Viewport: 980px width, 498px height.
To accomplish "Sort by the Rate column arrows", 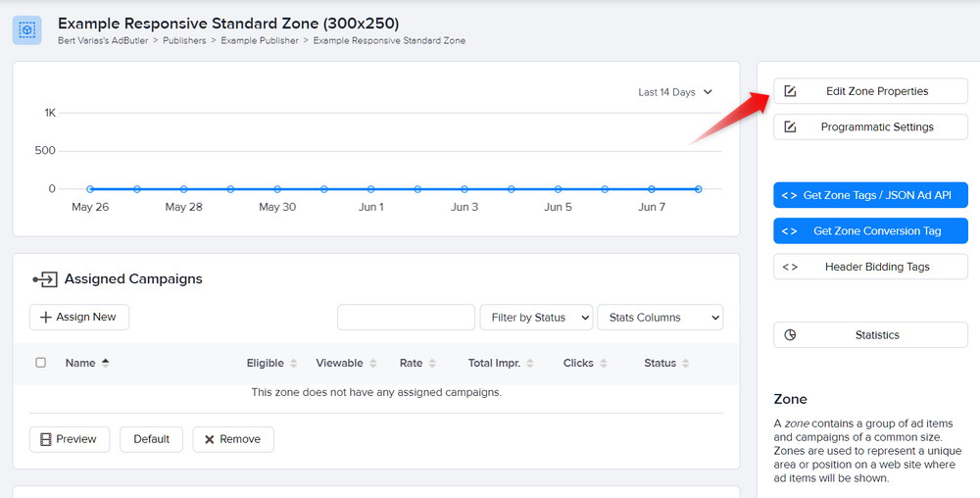I will [x=432, y=363].
